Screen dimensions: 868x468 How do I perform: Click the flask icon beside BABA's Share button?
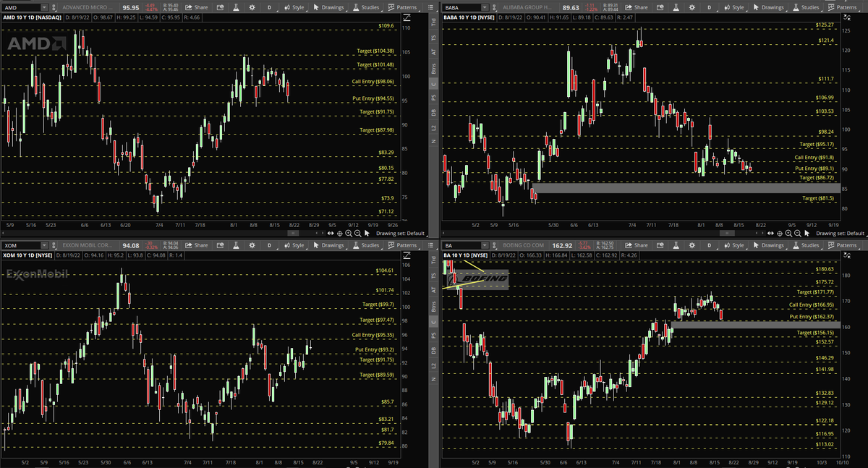tap(676, 7)
